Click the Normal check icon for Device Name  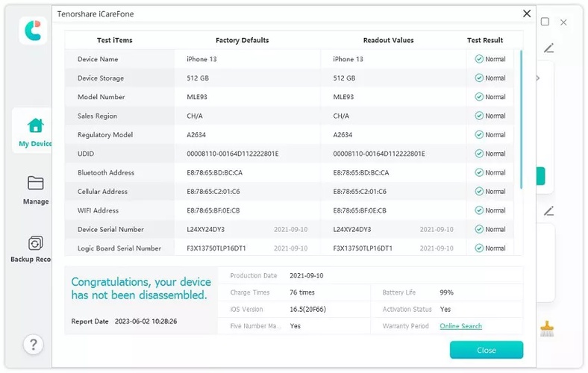pyautogui.click(x=479, y=59)
